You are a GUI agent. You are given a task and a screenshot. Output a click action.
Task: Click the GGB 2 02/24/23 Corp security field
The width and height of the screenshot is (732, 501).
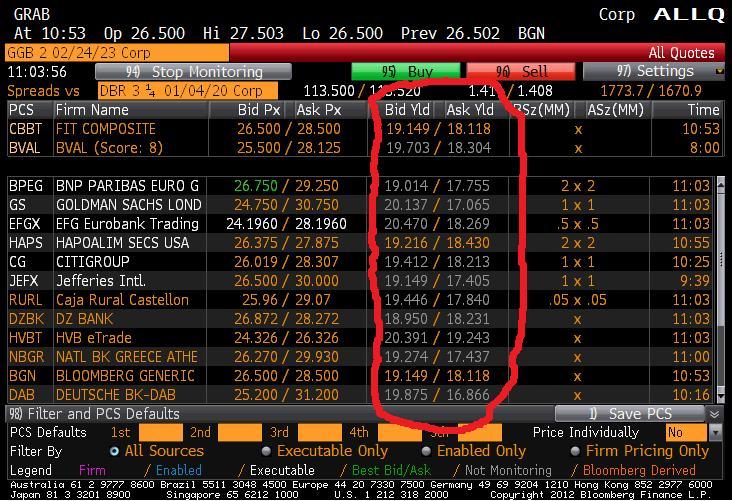click(117, 53)
